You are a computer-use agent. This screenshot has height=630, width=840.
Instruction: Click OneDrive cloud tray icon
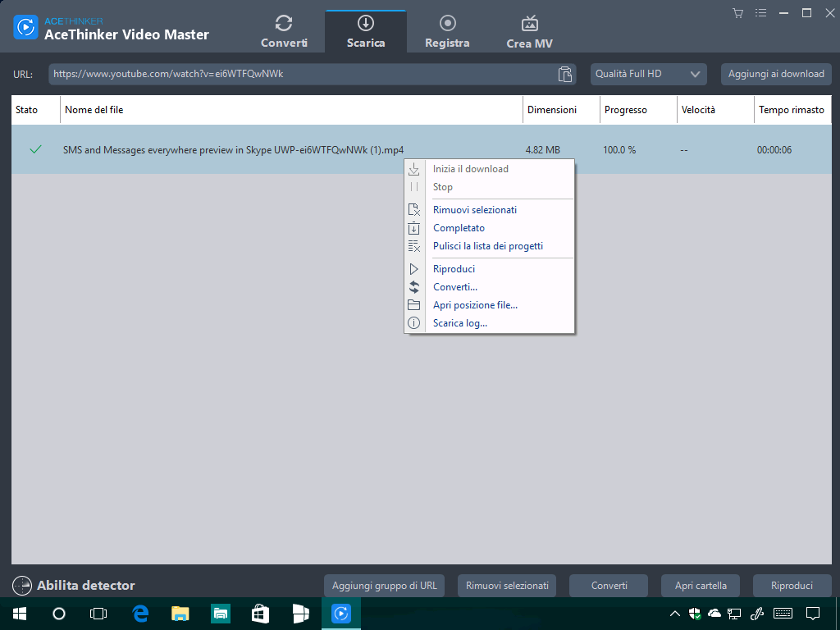click(714, 614)
